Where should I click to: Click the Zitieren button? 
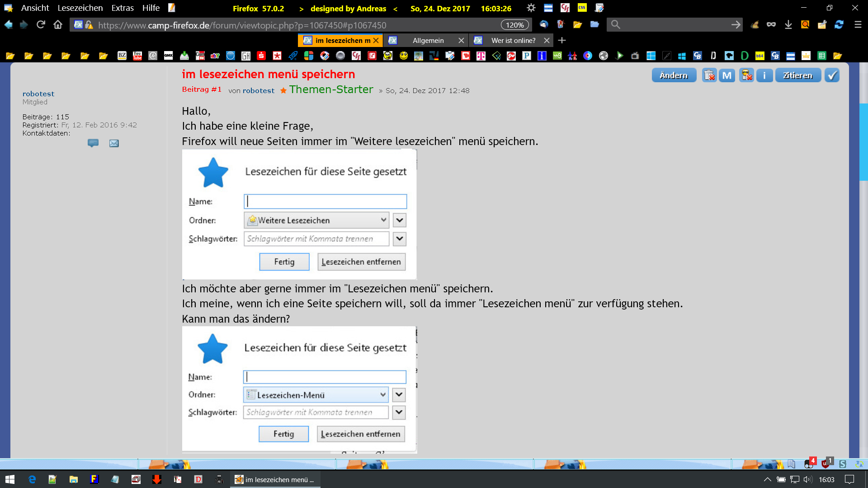tap(797, 75)
